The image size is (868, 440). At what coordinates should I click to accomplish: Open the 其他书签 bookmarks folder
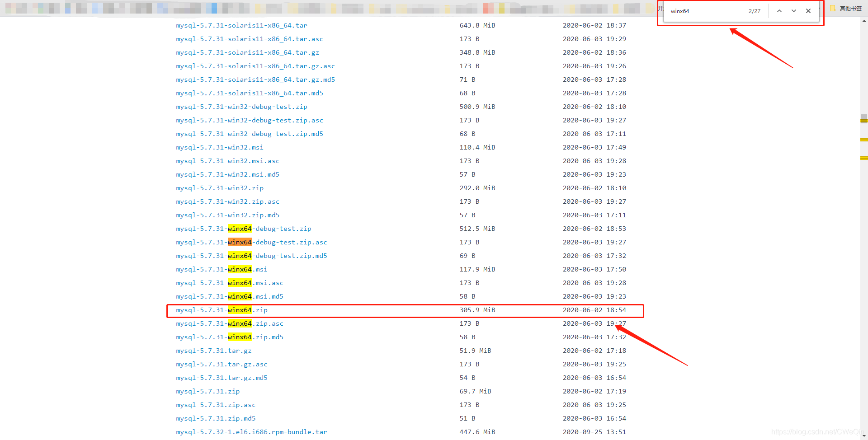pos(846,8)
